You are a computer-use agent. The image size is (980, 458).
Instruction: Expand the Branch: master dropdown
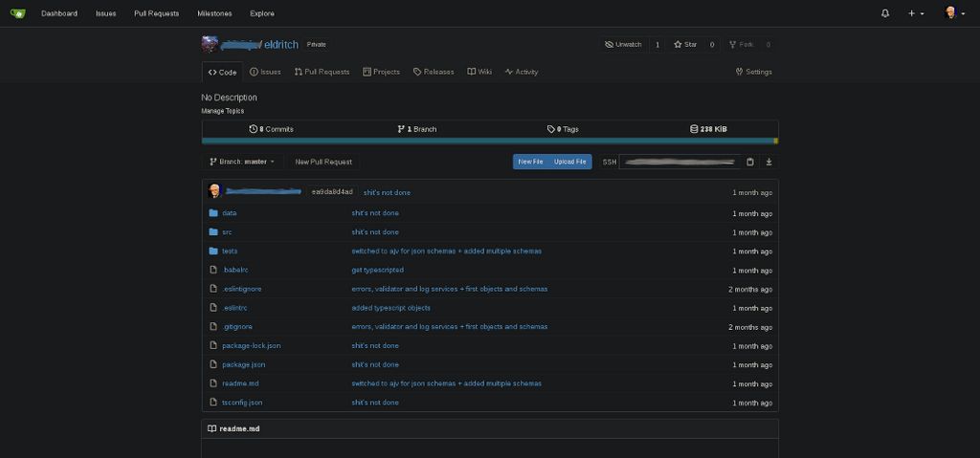pyautogui.click(x=242, y=162)
